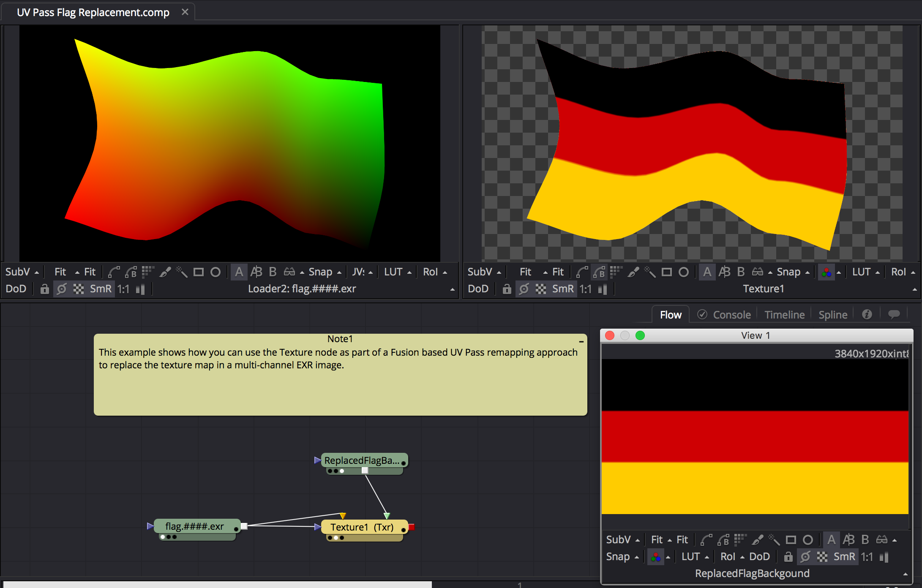Open the SubV dropdown in the Loader2 viewer
922x588 pixels.
tap(22, 272)
